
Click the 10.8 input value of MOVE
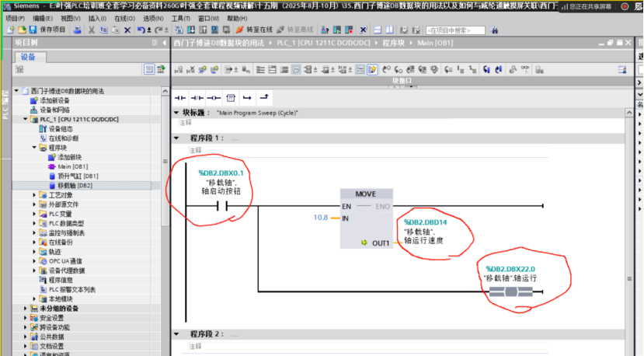[x=320, y=218]
